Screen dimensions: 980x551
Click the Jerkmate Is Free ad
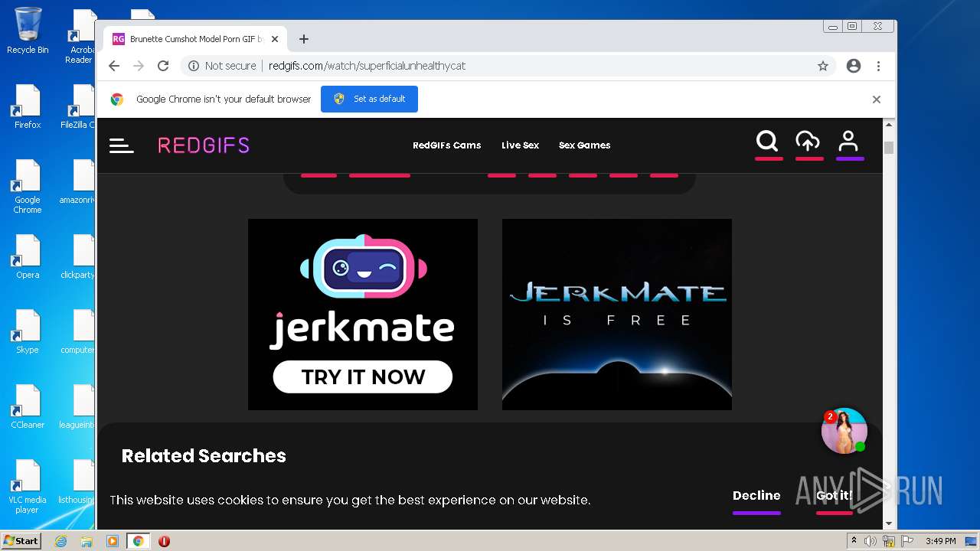[617, 315]
